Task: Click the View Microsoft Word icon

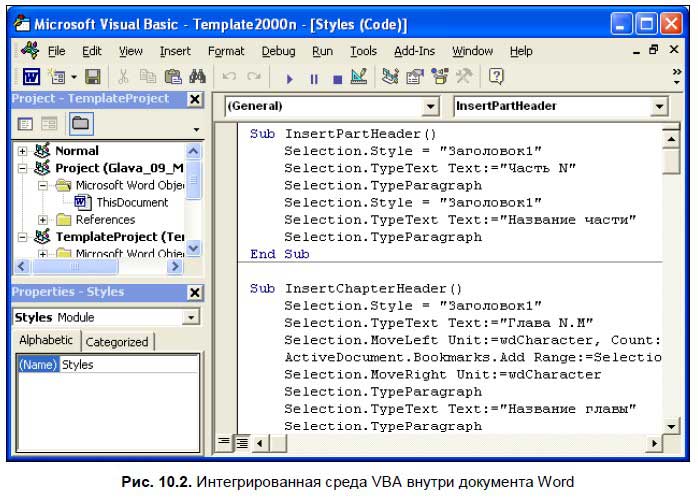Action: point(32,77)
